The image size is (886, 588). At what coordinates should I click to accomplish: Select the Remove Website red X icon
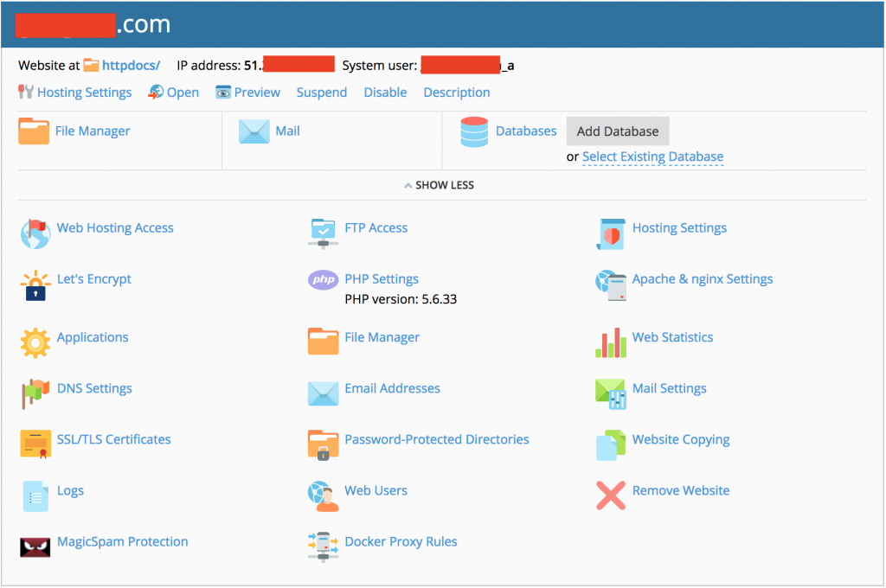pyautogui.click(x=611, y=495)
